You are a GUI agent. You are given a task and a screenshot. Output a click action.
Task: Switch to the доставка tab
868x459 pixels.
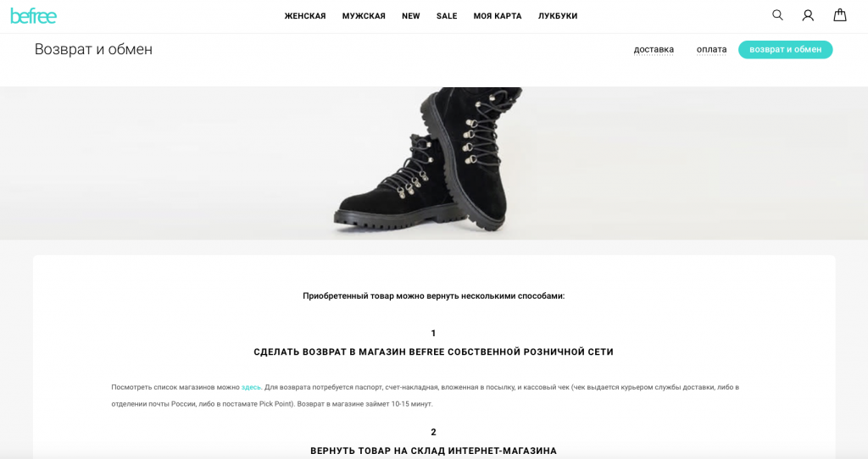point(654,49)
